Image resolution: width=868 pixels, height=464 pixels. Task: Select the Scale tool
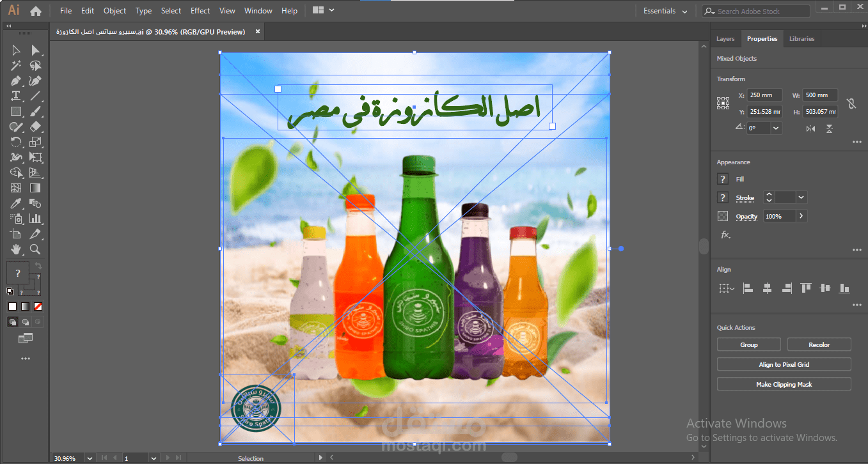36,142
